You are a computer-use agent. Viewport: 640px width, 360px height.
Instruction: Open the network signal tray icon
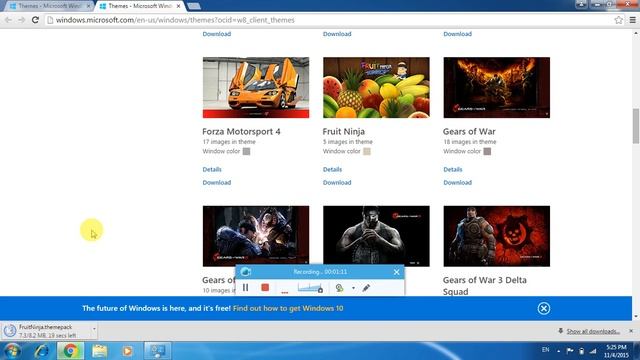point(593,351)
